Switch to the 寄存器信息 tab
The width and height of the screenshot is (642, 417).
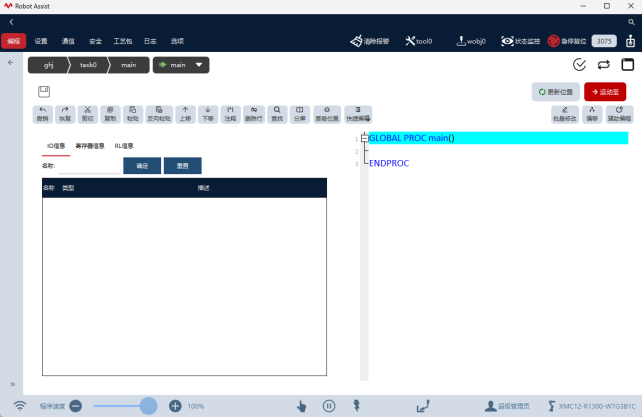(90, 146)
